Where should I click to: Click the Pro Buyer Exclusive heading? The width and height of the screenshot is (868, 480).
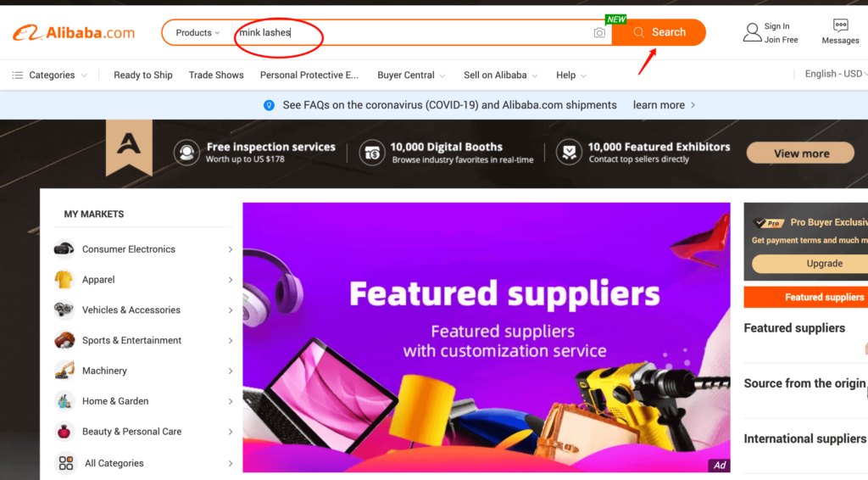pos(829,222)
